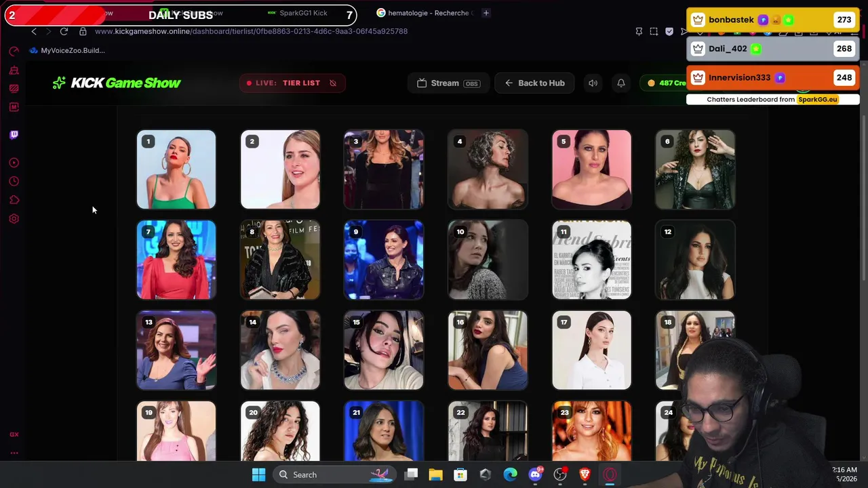Select tier list portrait number 22
Image resolution: width=868 pixels, height=488 pixels.
coord(488,431)
